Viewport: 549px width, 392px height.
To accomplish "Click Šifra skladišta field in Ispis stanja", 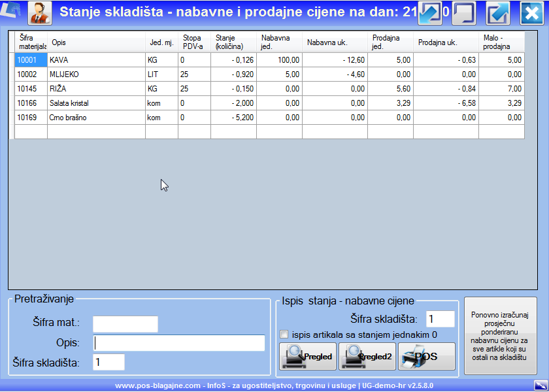I will click(x=440, y=319).
